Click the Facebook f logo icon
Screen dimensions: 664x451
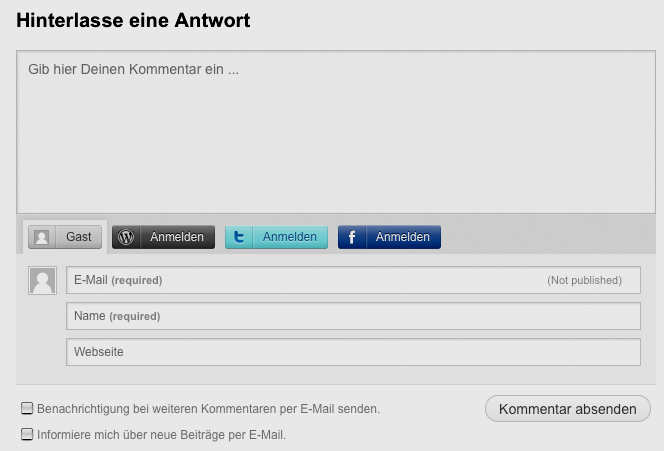pos(352,237)
